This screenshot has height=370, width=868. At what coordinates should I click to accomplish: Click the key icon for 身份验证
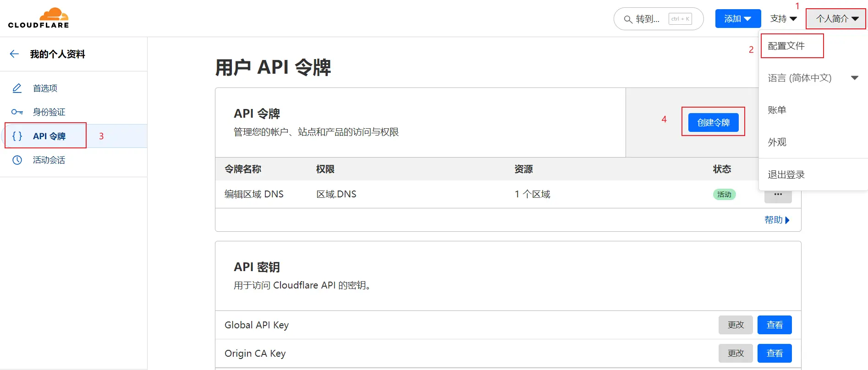[17, 112]
